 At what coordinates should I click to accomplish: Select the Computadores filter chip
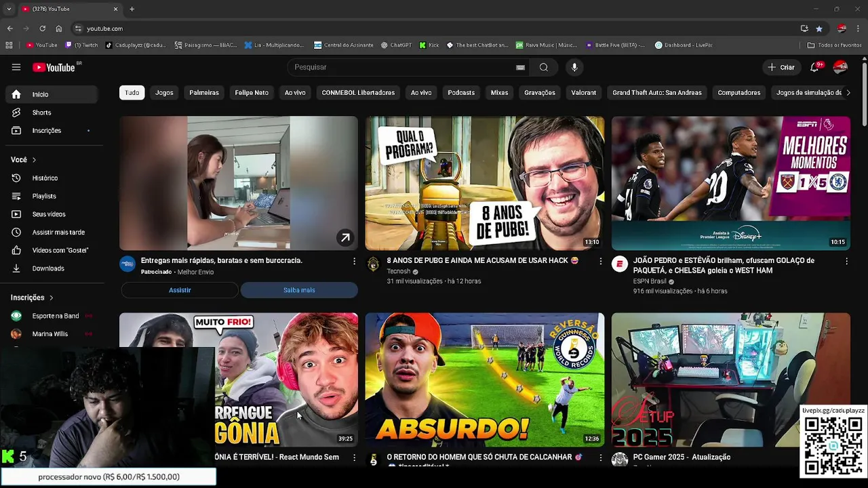pyautogui.click(x=739, y=93)
